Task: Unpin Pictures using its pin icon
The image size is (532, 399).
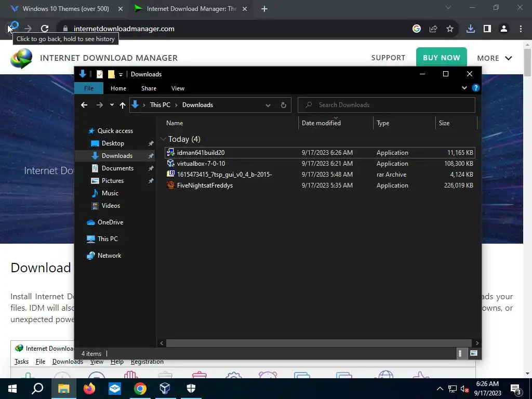Action: click(151, 181)
